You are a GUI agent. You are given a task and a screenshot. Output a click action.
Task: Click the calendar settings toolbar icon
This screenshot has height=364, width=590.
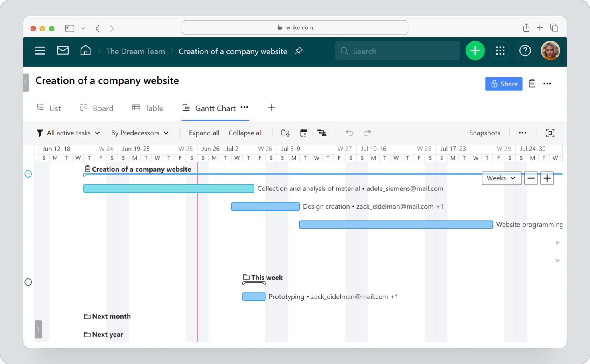tap(304, 133)
